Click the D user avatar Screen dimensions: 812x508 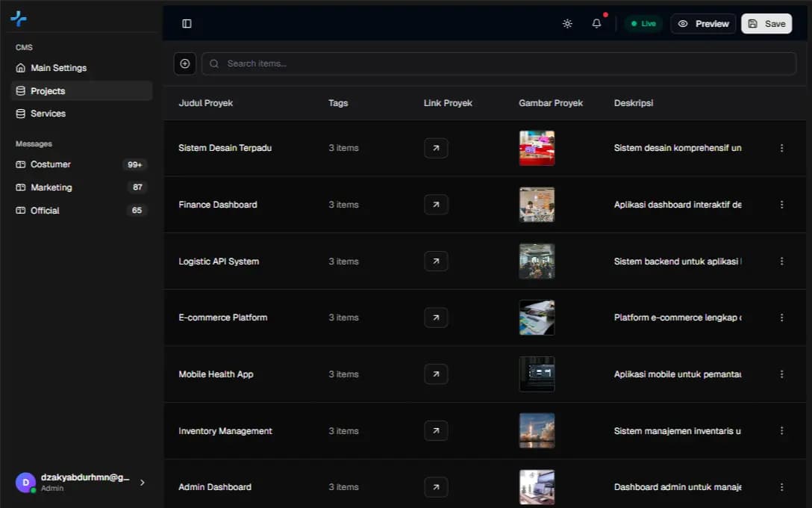point(25,483)
